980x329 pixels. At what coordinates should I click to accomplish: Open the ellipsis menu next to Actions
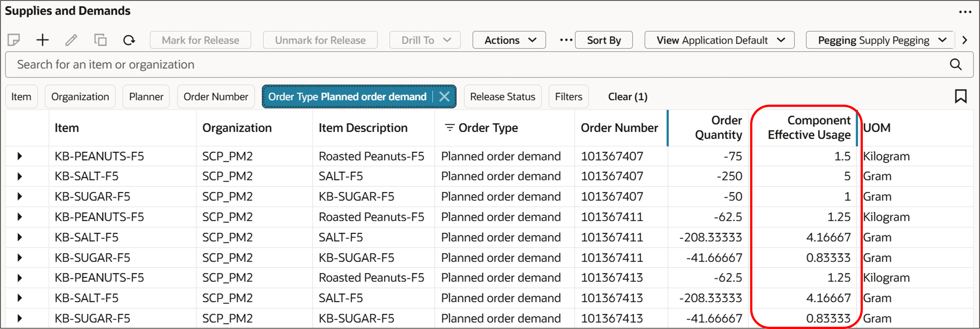pyautogui.click(x=565, y=40)
